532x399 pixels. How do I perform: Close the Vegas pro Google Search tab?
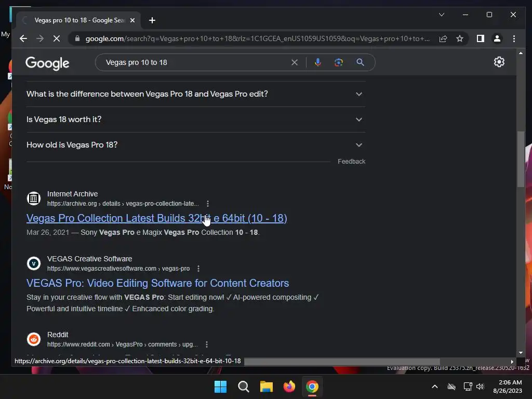pos(132,20)
